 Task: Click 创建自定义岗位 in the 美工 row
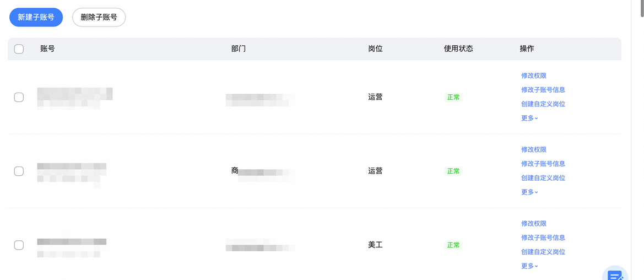click(543, 252)
